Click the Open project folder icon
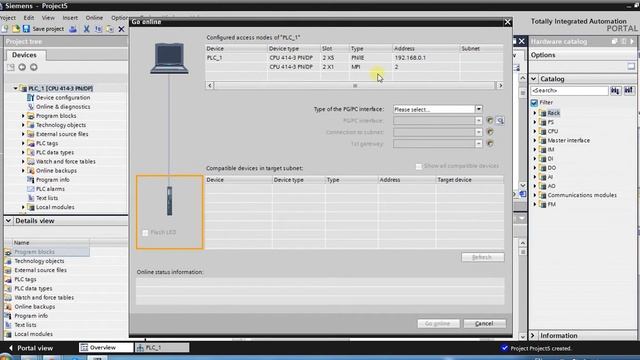 [x=16, y=29]
